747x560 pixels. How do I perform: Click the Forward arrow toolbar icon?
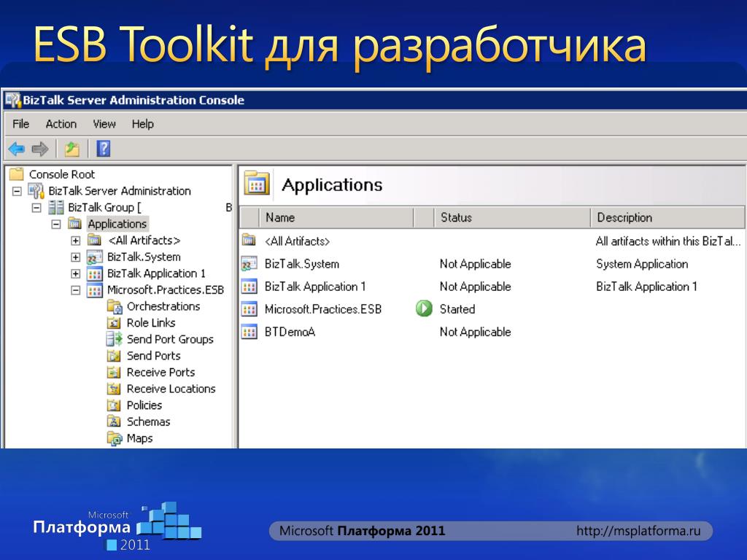[x=40, y=149]
